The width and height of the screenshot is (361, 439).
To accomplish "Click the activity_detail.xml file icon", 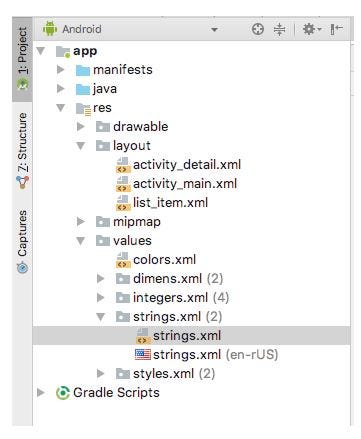I will pyautogui.click(x=123, y=165).
